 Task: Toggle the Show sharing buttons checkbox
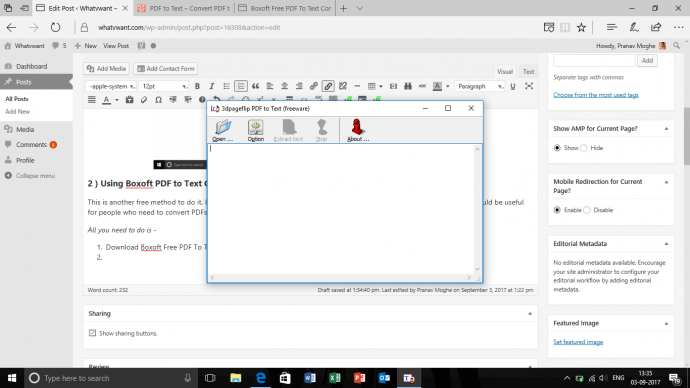(x=92, y=333)
